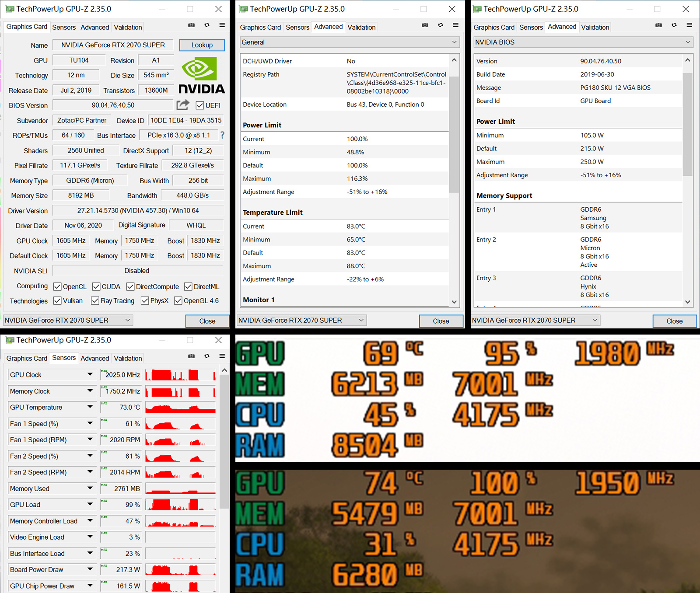Open hamburger menu in the Sensors window
The width and height of the screenshot is (700, 593).
(x=222, y=356)
